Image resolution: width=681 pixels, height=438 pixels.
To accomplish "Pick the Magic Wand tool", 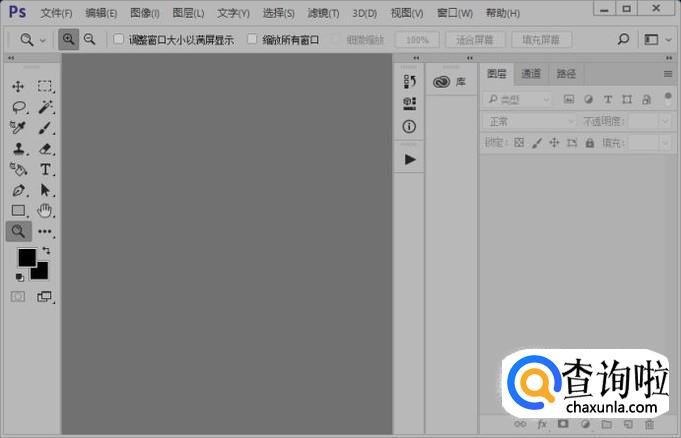I will point(45,107).
